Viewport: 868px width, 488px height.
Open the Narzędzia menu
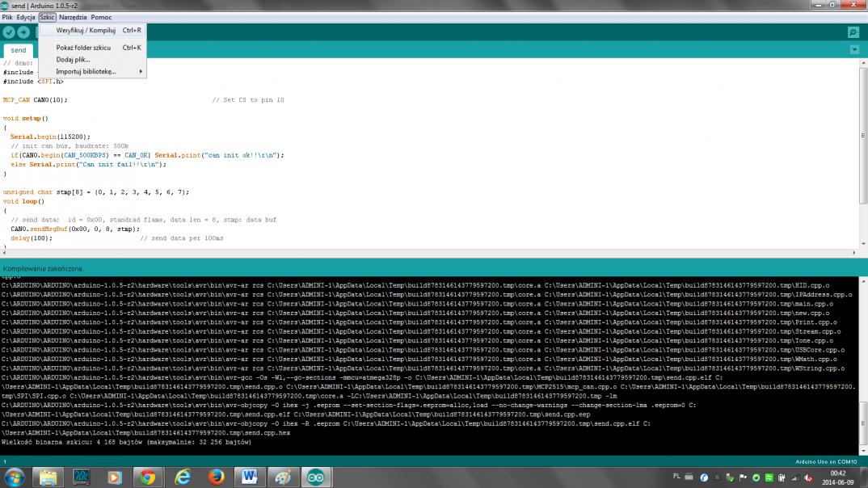[x=73, y=17]
